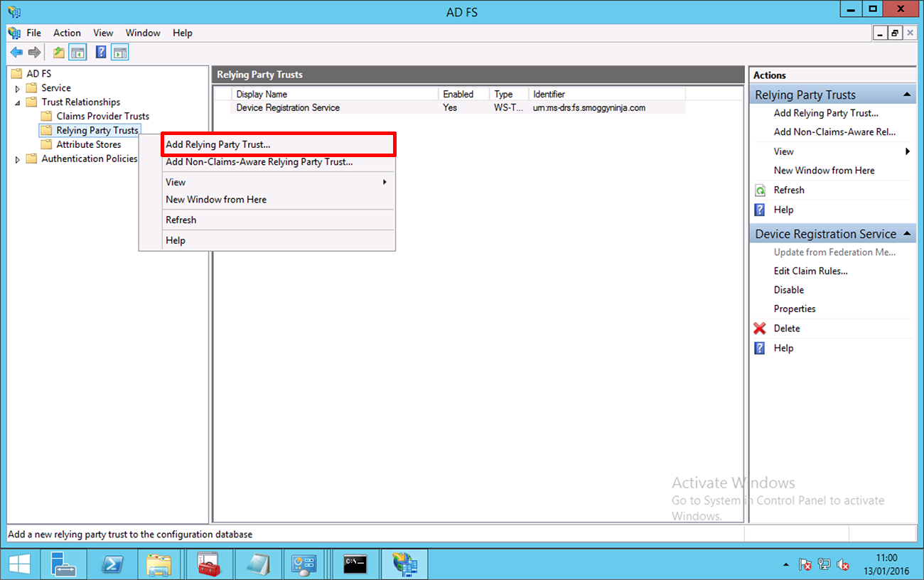Click the folder icon beside Attribute Stores
This screenshot has width=924, height=580.
[47, 144]
